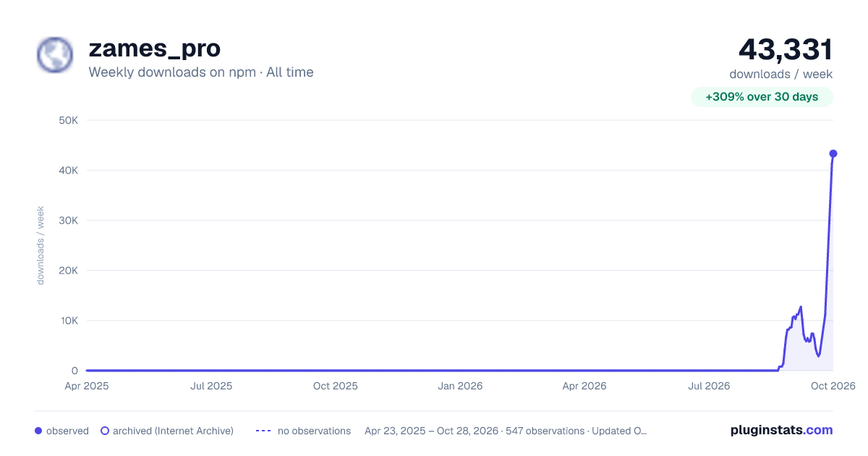This screenshot has height=456, width=868.
Task: Click the 'no observations' dashed line legend
Action: tap(263, 431)
